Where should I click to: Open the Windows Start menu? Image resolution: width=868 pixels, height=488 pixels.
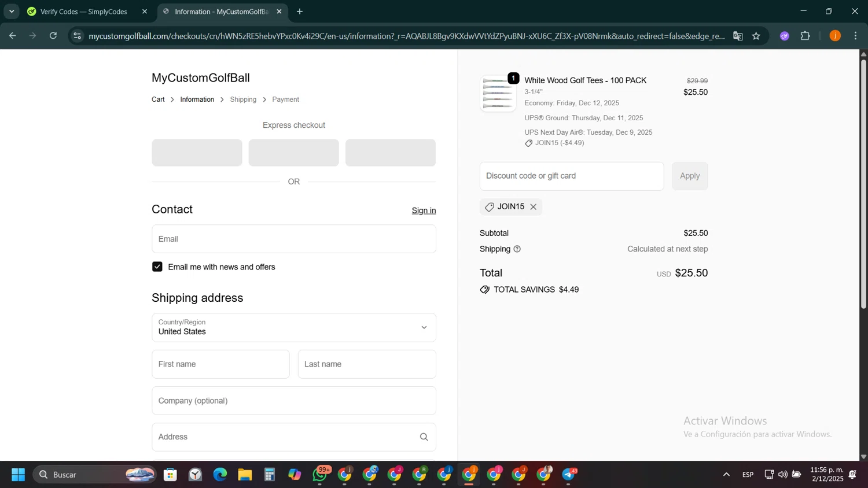tap(18, 475)
